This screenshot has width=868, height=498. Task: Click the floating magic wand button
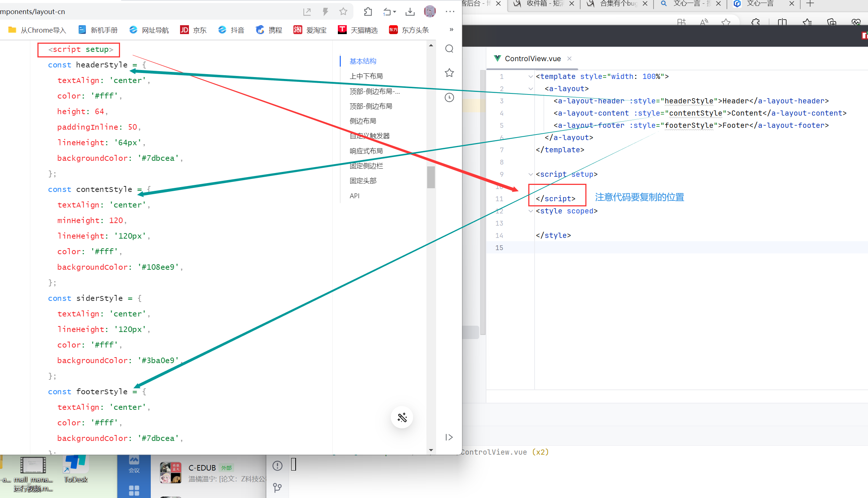coord(402,418)
